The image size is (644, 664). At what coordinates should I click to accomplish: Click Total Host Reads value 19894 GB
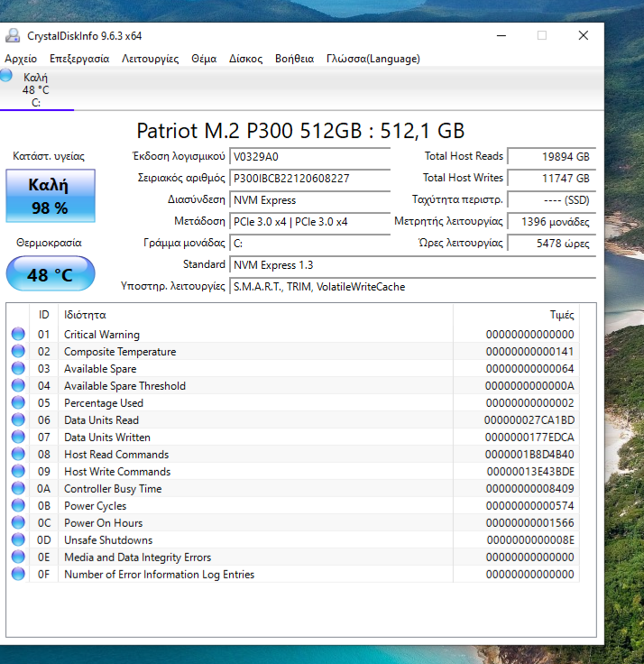(552, 157)
